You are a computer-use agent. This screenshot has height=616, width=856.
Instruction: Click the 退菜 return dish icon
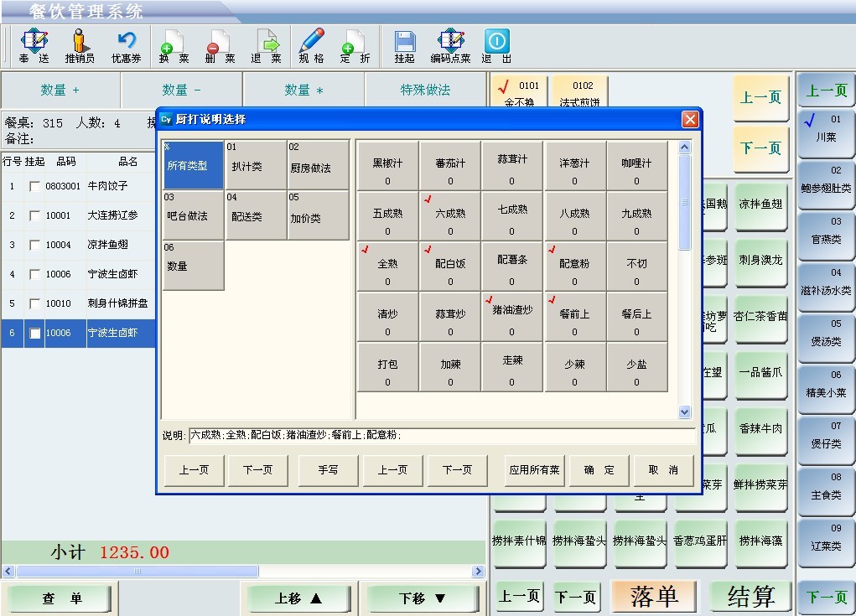coord(266,46)
